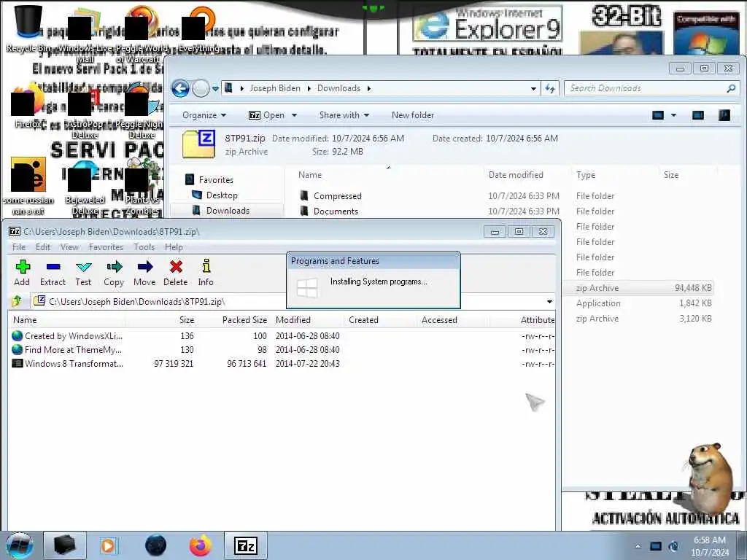Image resolution: width=747 pixels, height=560 pixels.
Task: Open the Help menu in 7-Zip
Action: coord(174,247)
